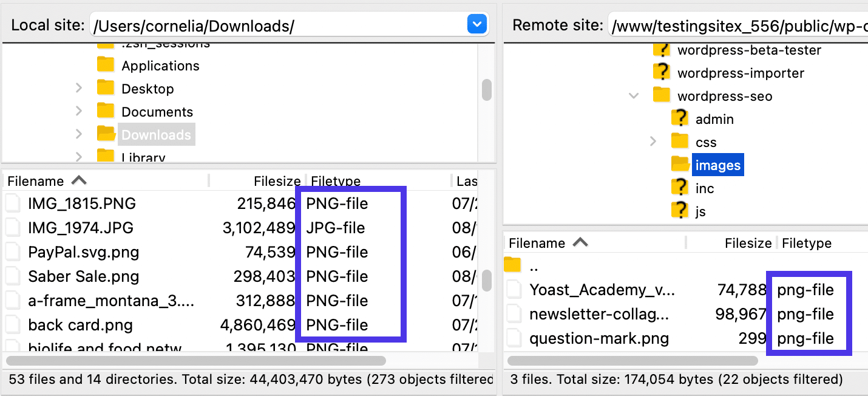Click the Applications folder icon
Viewport: 868px width, 396px height.
(106, 65)
